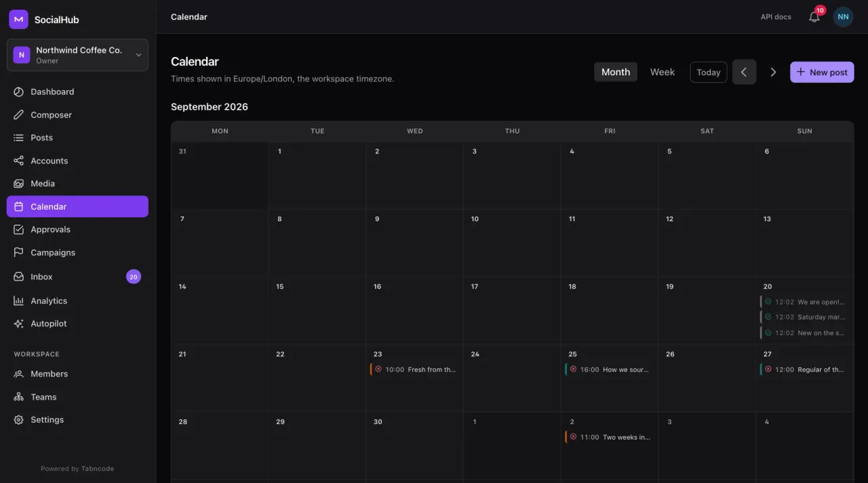Click the failed status icon on 11:00 post
Screen dimensions: 868x483
(573, 437)
